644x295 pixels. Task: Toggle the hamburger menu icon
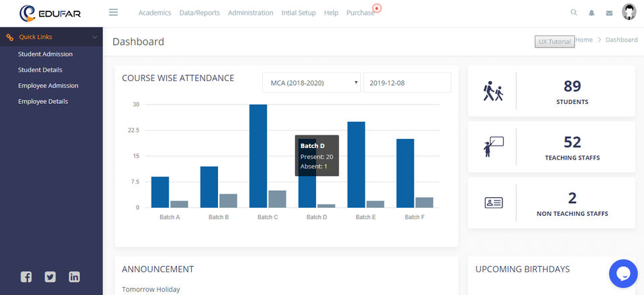pyautogui.click(x=113, y=12)
